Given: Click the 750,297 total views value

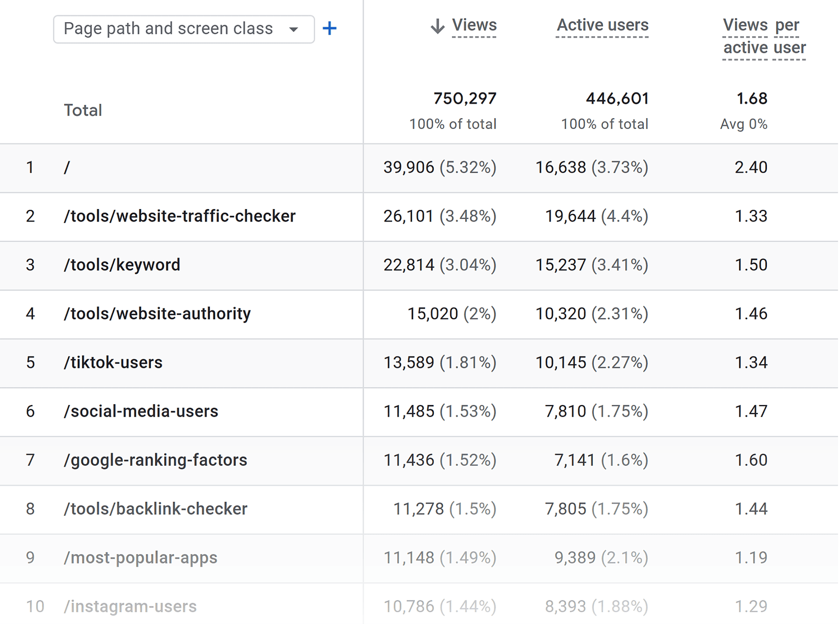Looking at the screenshot, I should 465,99.
